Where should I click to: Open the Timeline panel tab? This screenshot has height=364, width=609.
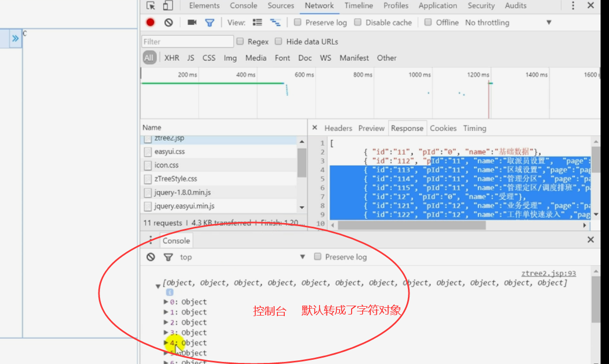pyautogui.click(x=359, y=5)
